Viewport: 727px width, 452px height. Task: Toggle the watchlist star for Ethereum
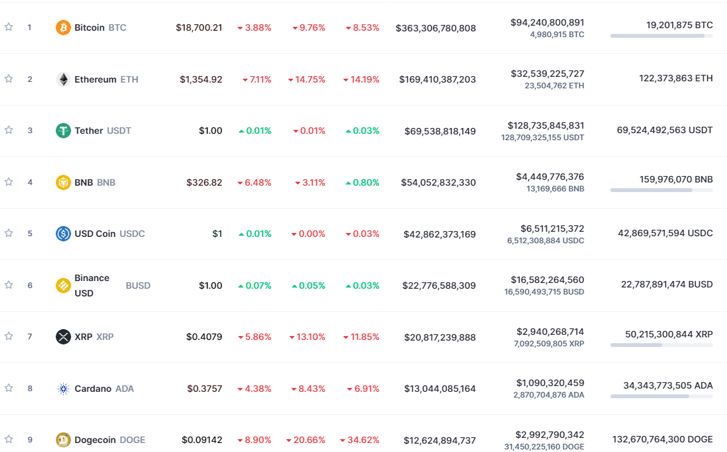[x=9, y=78]
